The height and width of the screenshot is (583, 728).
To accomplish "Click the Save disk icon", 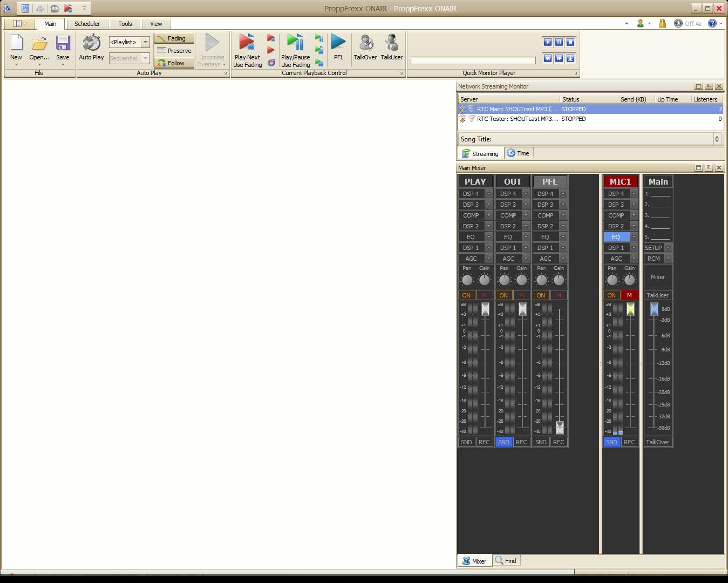I will (63, 44).
